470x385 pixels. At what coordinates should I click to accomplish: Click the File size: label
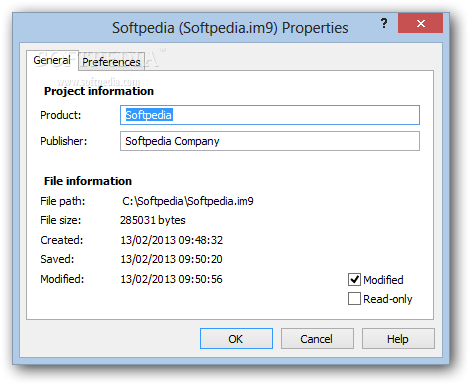click(x=61, y=220)
